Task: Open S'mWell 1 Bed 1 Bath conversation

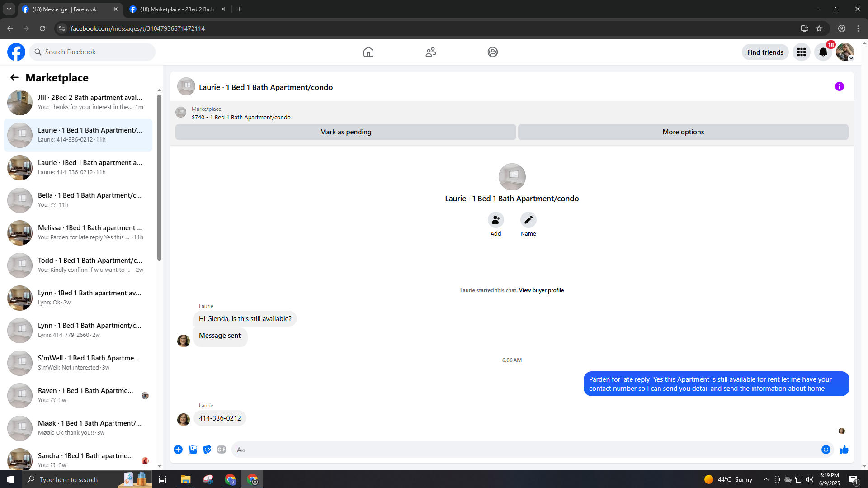Action: tap(78, 363)
